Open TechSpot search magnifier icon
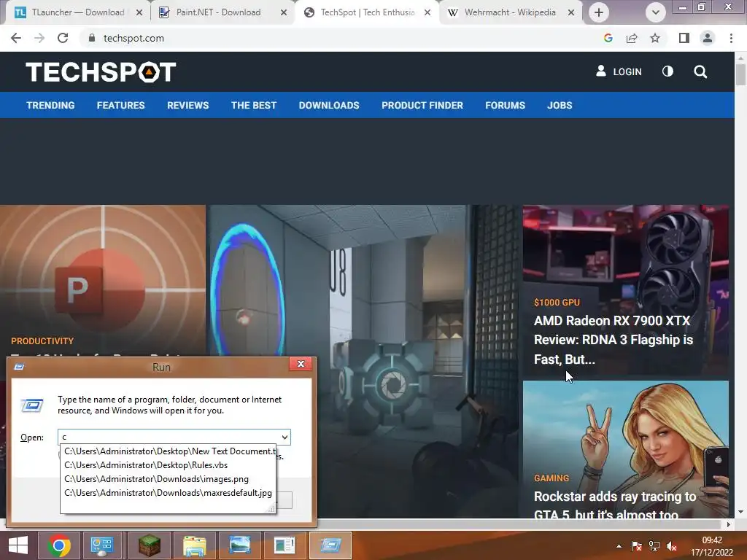Viewport: 747px width, 560px height. [x=700, y=71]
